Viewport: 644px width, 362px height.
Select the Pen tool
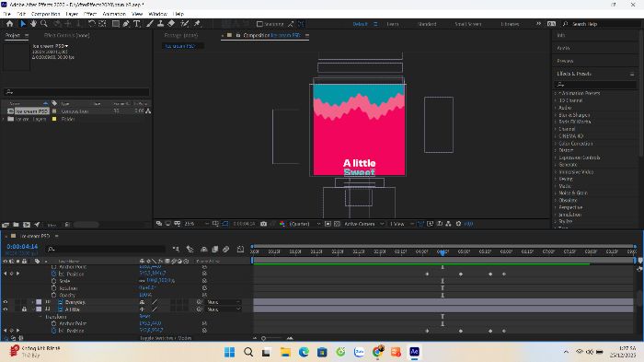tap(126, 24)
